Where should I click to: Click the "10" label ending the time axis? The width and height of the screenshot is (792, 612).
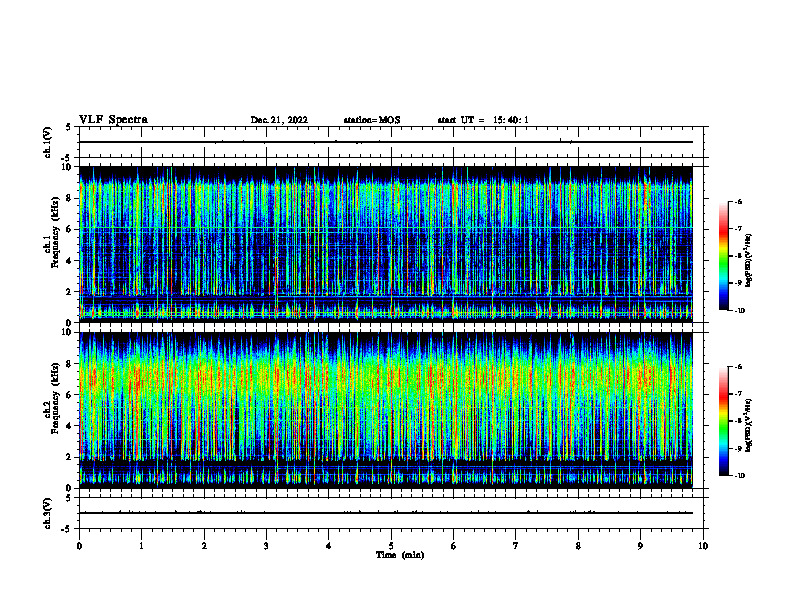[x=703, y=546]
